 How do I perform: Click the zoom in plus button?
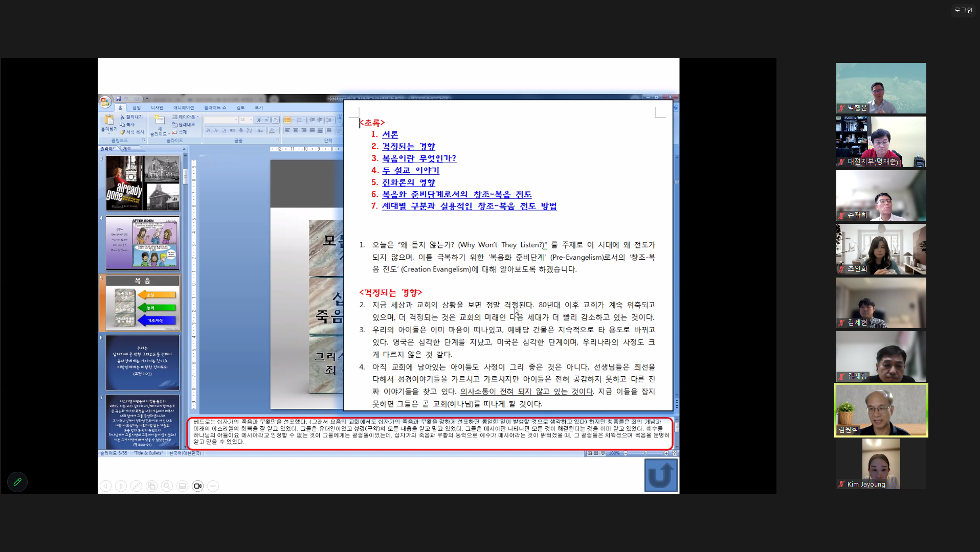click(666, 453)
